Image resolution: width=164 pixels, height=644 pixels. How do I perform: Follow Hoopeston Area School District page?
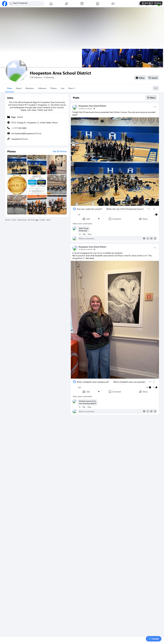pyautogui.click(x=140, y=78)
